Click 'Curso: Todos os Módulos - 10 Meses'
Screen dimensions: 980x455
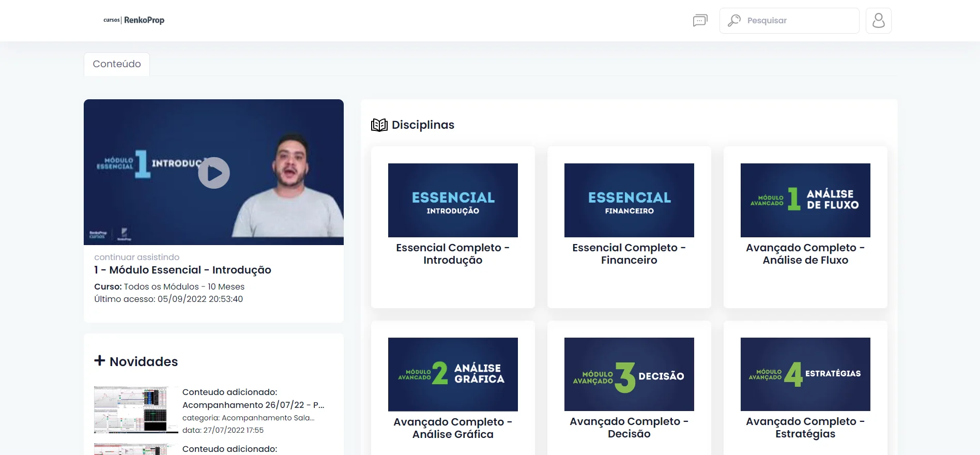(x=169, y=286)
